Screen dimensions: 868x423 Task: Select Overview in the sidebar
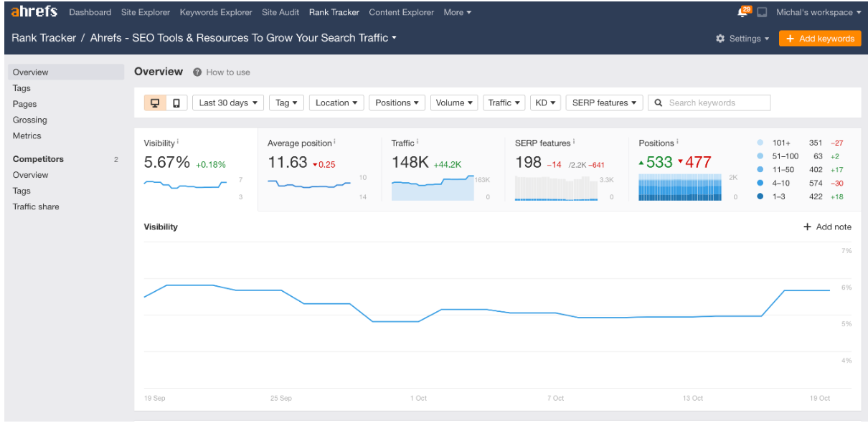pos(66,72)
